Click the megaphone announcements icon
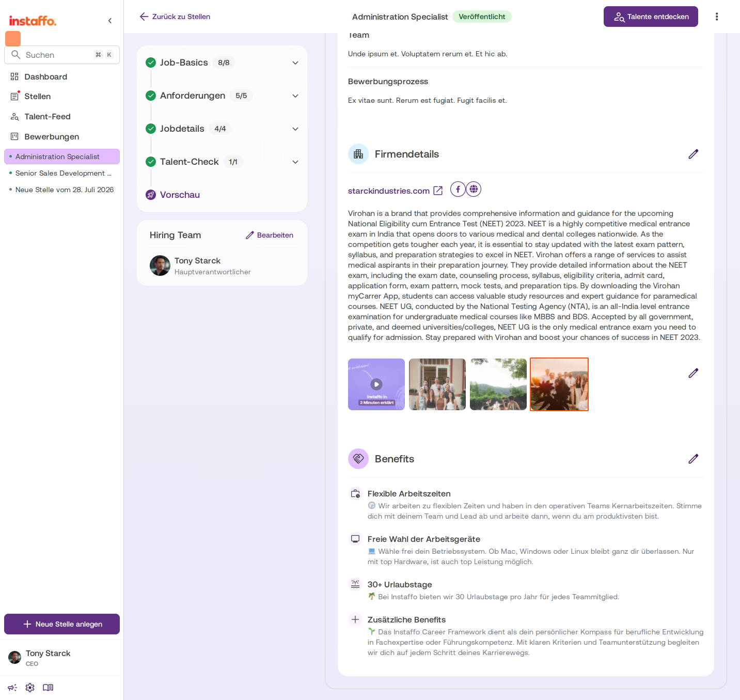Image resolution: width=740 pixels, height=700 pixels. tap(12, 688)
